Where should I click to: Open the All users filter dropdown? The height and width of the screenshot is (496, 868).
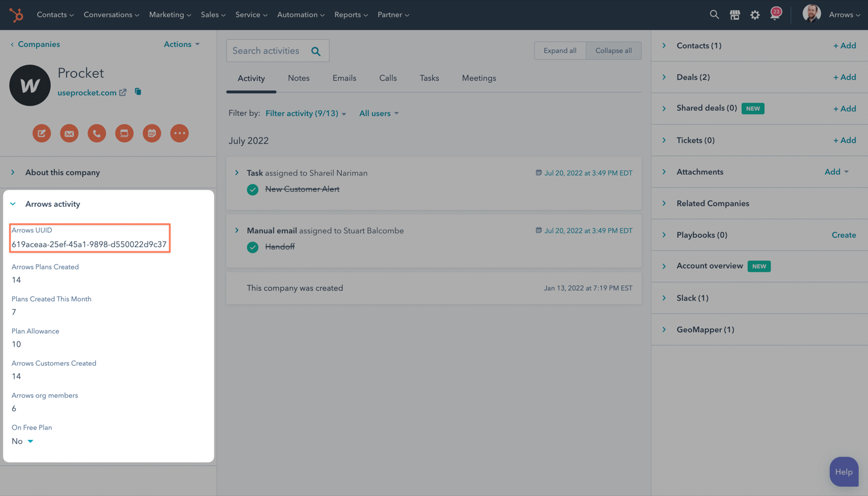[x=379, y=113]
